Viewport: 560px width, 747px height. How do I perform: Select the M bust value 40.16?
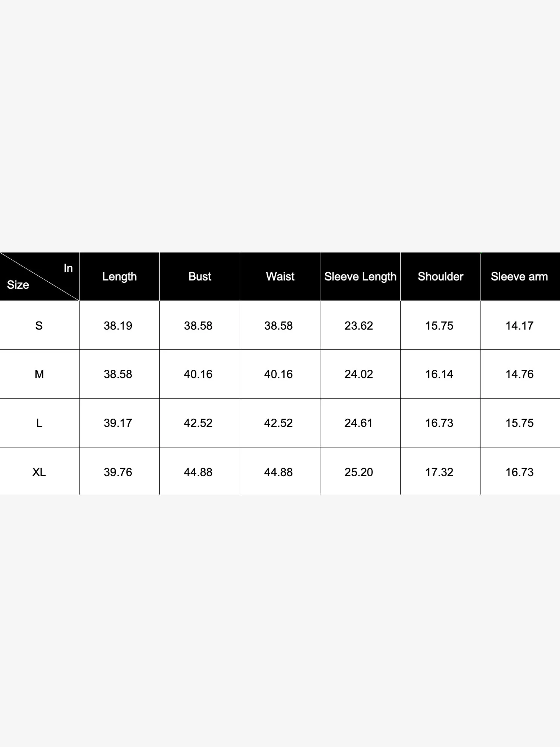(x=198, y=374)
